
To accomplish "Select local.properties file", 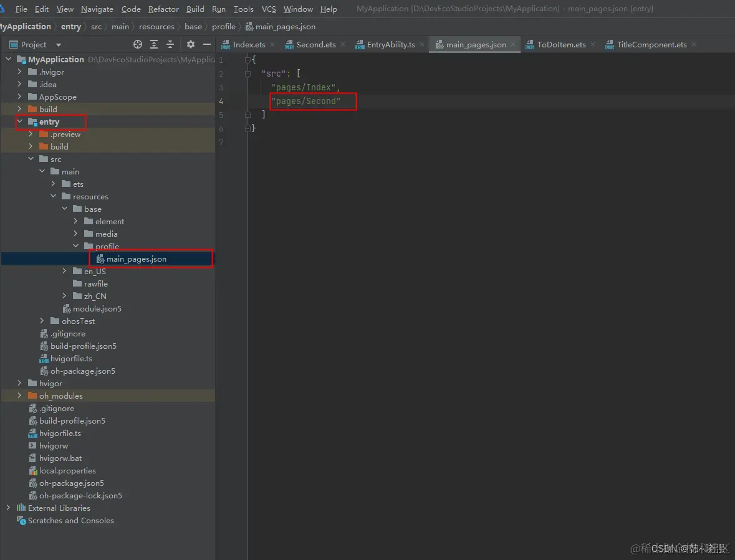I will coord(67,470).
